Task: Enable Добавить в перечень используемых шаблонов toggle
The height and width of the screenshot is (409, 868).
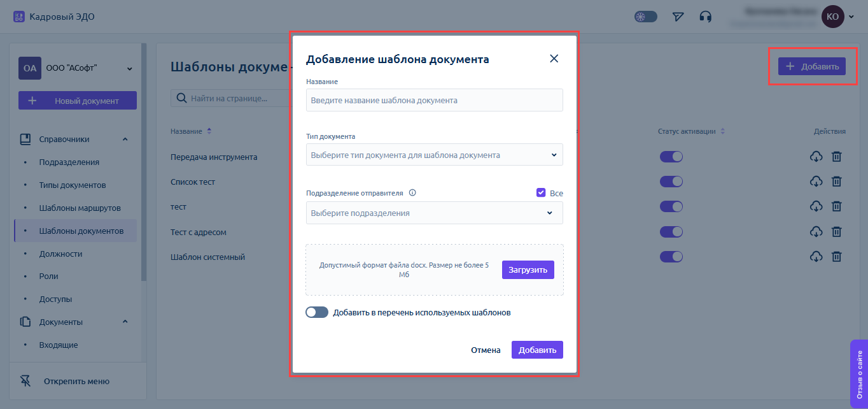Action: click(x=317, y=312)
